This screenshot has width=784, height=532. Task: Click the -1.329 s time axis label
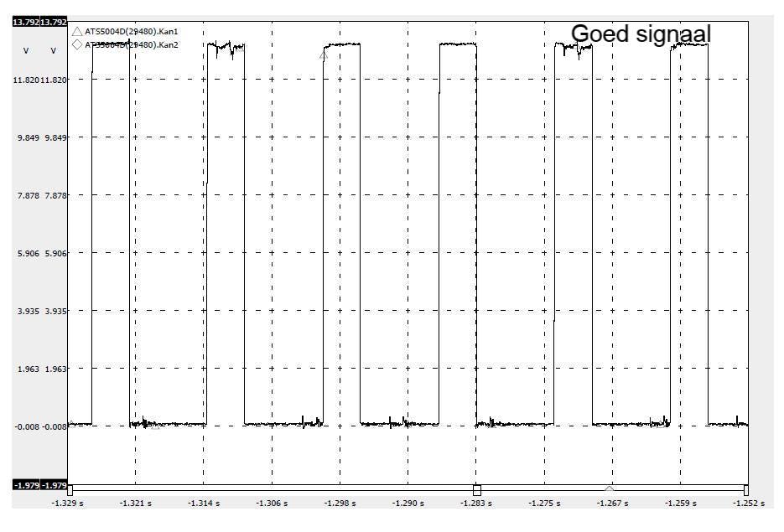pos(66,504)
